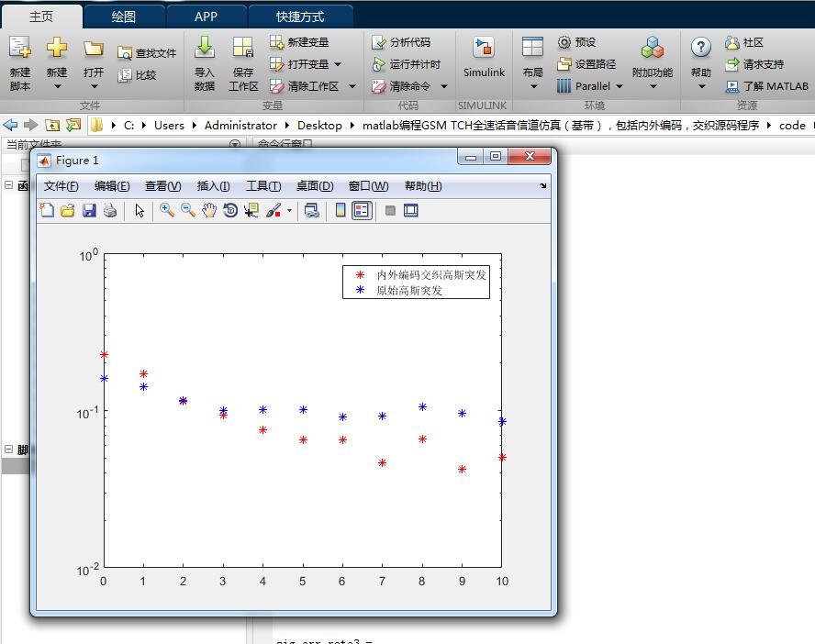Save the workspace with 保存工作区

(x=242, y=63)
